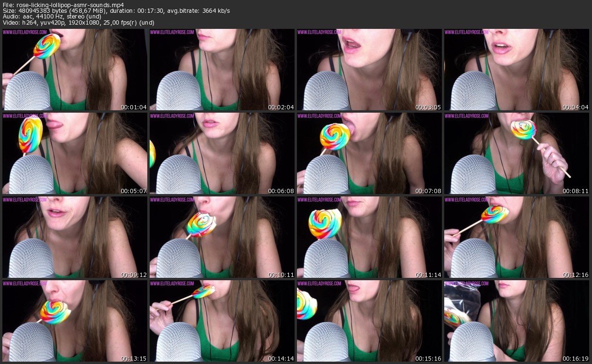Open the preview frame at 00:11:14
592x364 pixels.
click(369, 237)
